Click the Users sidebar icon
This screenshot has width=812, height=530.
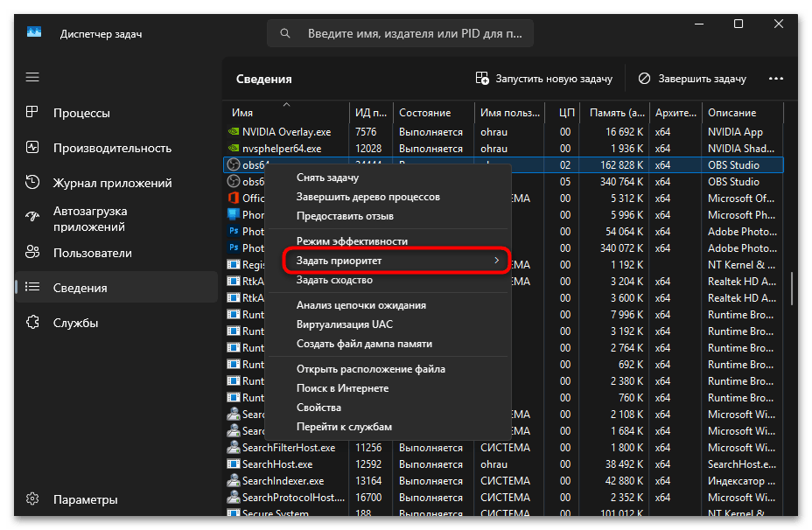[32, 252]
